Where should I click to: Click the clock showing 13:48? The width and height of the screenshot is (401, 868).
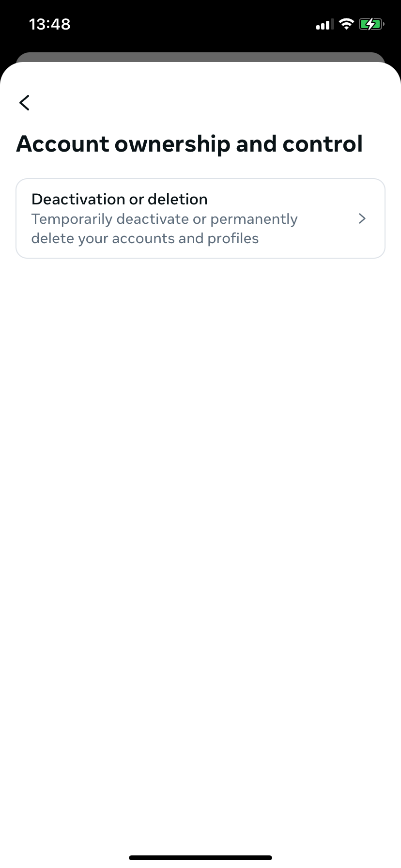click(x=49, y=24)
